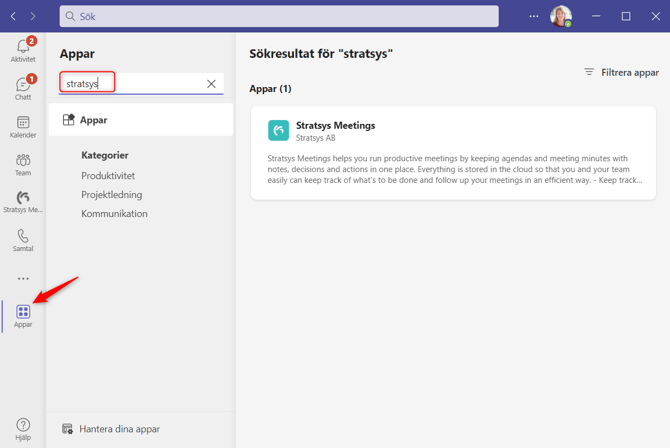Open the settings ellipsis beside profile picture

pyautogui.click(x=534, y=16)
